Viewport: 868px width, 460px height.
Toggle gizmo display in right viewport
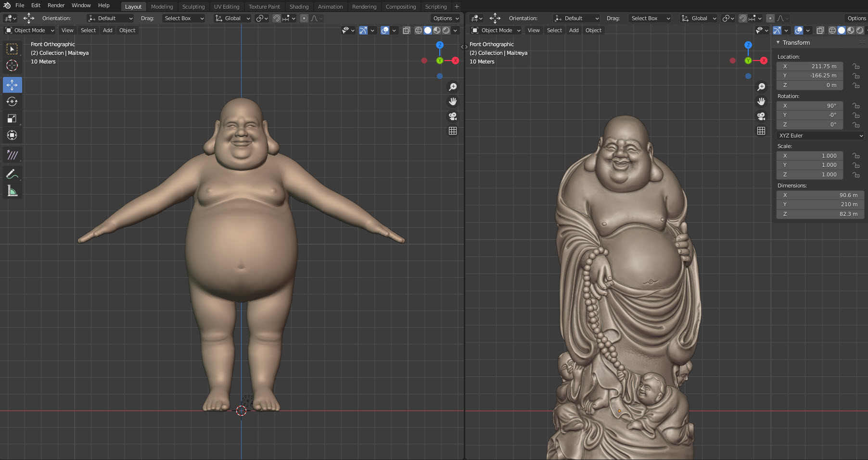tap(777, 30)
